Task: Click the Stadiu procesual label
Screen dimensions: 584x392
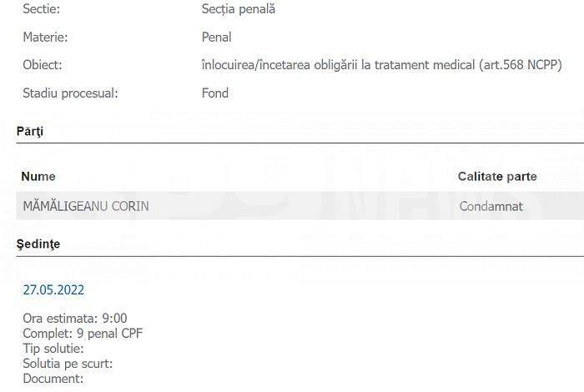Action: click(70, 93)
